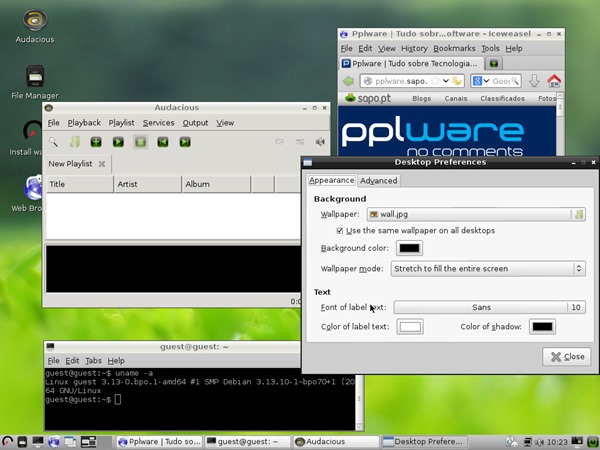Toggle Use the same wallpaper on all desktops
The image size is (600, 450).
click(x=339, y=231)
